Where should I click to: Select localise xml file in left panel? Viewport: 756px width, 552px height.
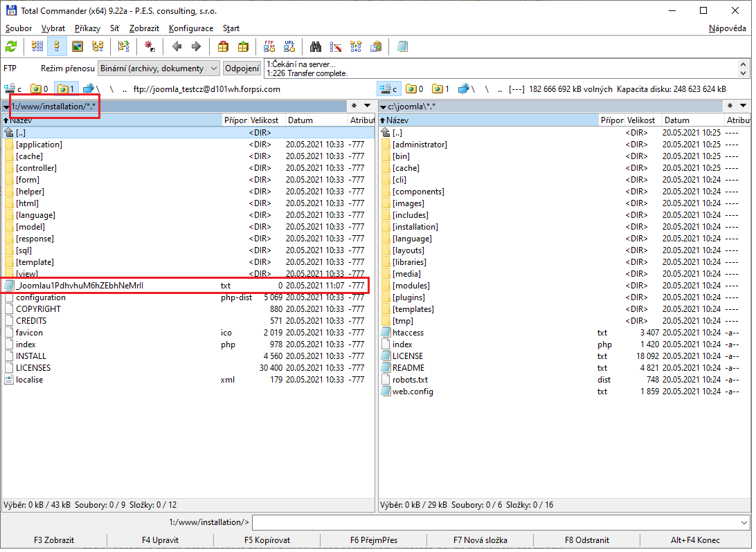click(188, 380)
